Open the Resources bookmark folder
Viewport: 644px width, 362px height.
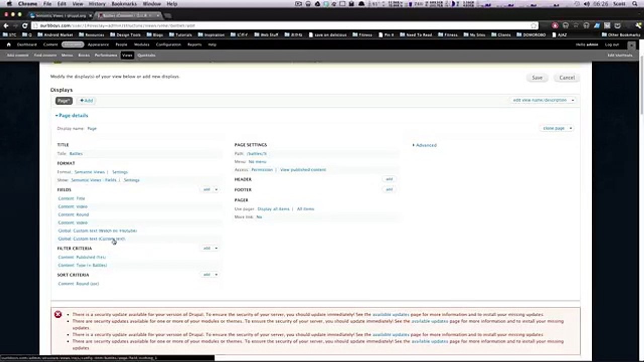click(x=92, y=35)
